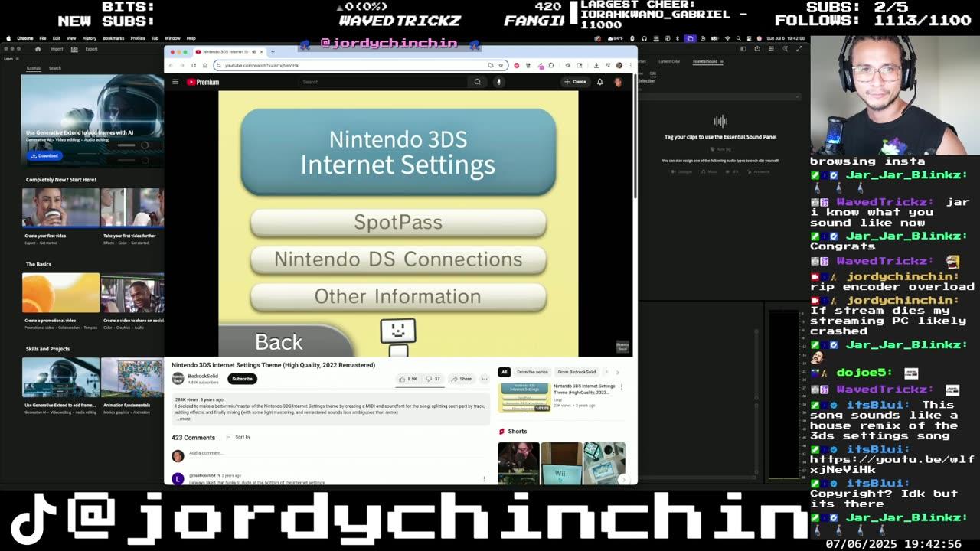Open the YouTube hamburger guide menu
This screenshot has width=980, height=551.
[x=175, y=82]
